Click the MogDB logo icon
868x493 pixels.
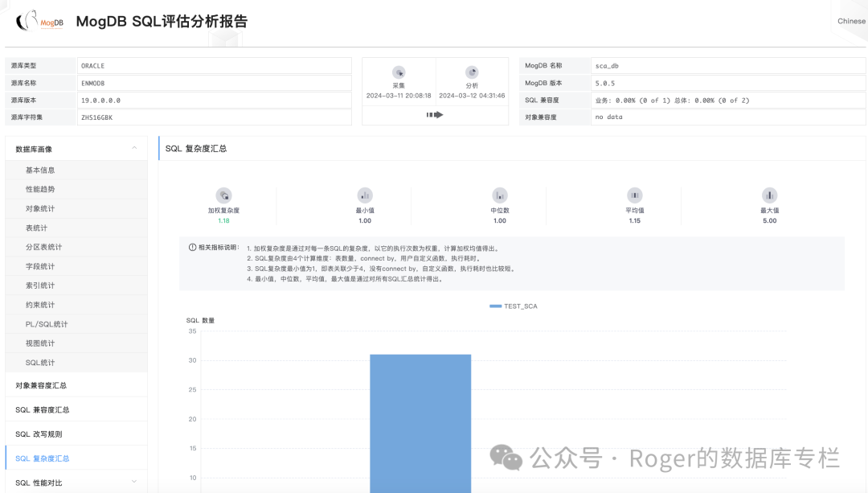pos(39,21)
